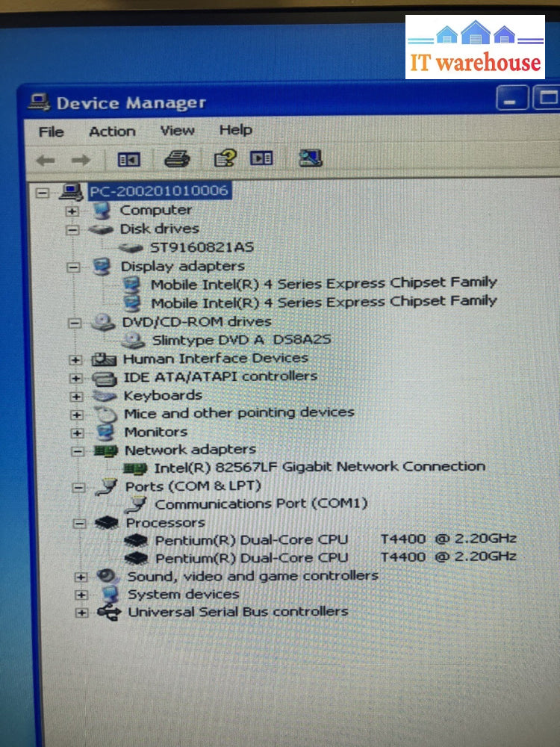The width and height of the screenshot is (560, 747).
Task: Click the Print toolbar icon
Action: pos(177,158)
